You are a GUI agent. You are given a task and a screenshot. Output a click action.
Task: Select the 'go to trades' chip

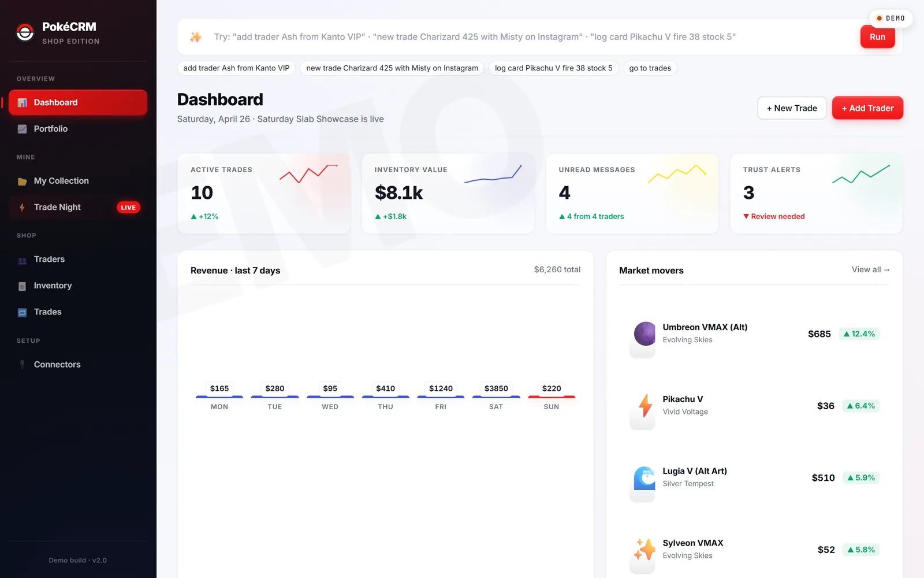coord(650,68)
